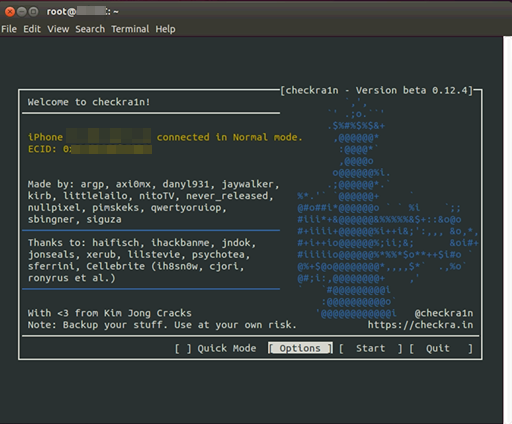
Task: Open the Help menu
Action: click(x=165, y=29)
